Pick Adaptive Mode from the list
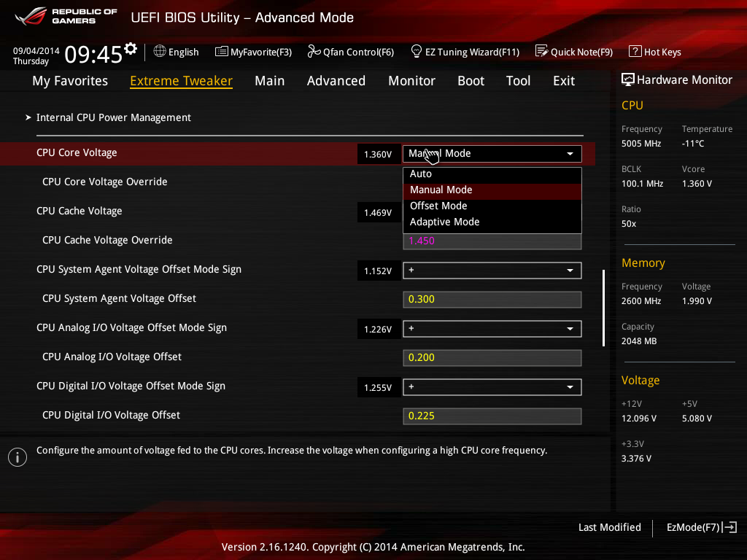The image size is (747, 560). [492, 222]
